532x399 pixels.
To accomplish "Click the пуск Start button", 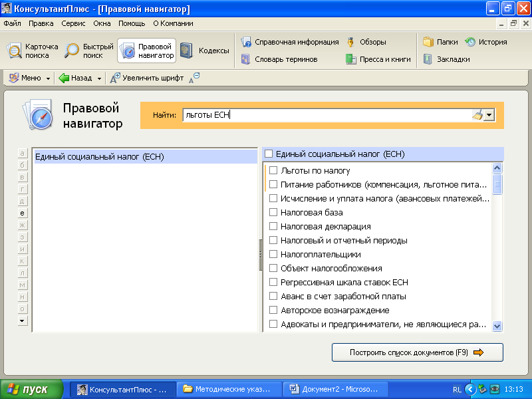I will 31,389.
